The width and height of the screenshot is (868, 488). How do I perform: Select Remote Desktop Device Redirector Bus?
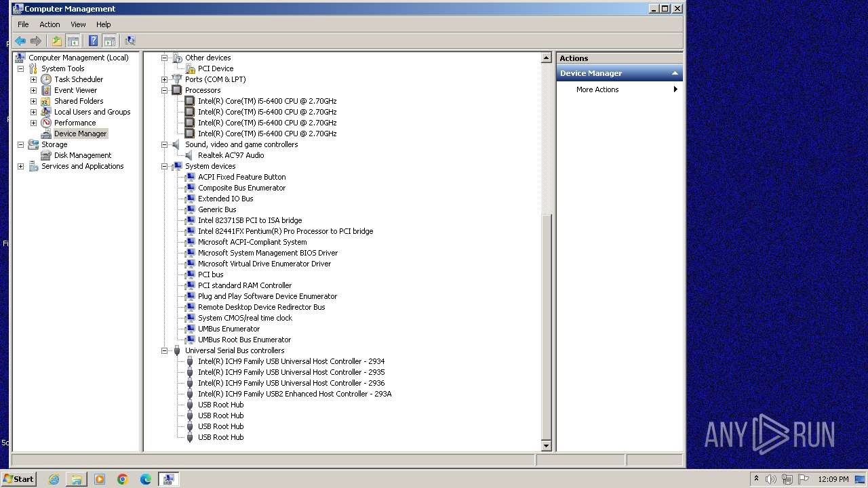262,307
